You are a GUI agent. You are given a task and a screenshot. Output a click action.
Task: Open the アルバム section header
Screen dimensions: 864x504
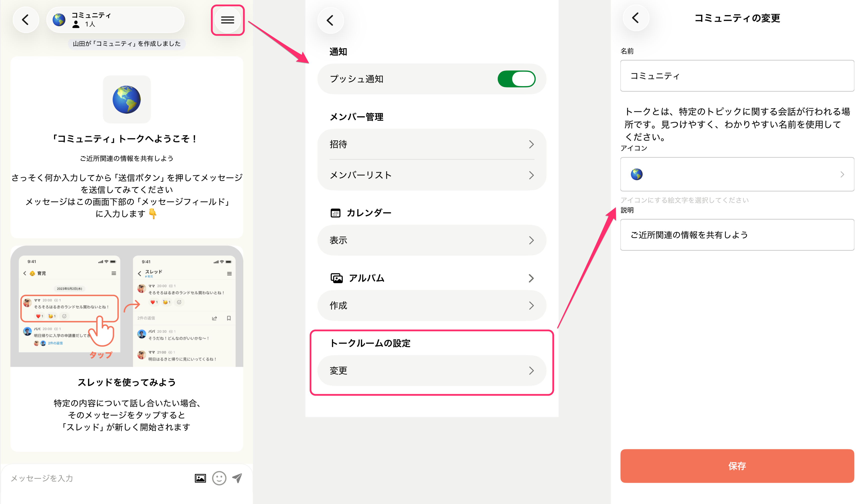[432, 278]
